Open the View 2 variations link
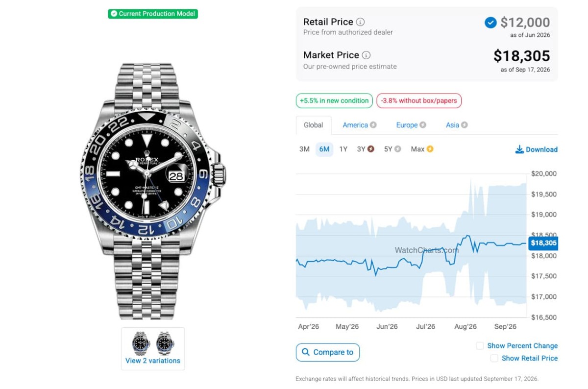The image size is (588, 389). tap(153, 361)
